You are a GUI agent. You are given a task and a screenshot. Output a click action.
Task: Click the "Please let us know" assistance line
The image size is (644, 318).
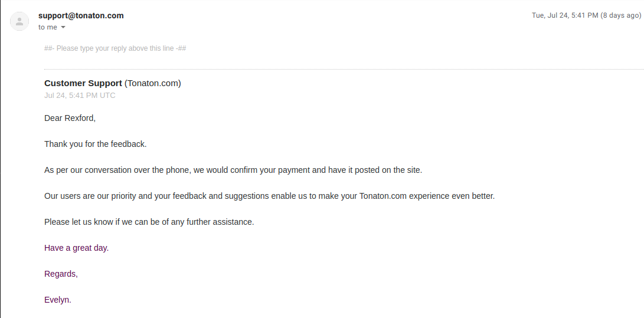(149, 222)
